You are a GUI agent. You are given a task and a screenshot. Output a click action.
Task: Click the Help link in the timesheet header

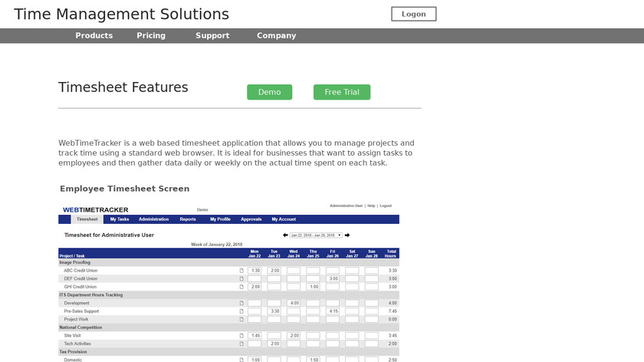click(371, 206)
